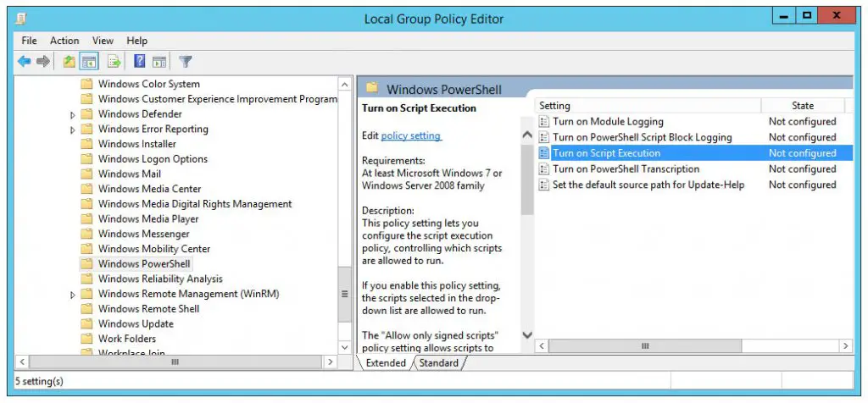The height and width of the screenshot is (403, 868).
Task: Click the tree pane scroll down arrow
Action: coord(344,347)
